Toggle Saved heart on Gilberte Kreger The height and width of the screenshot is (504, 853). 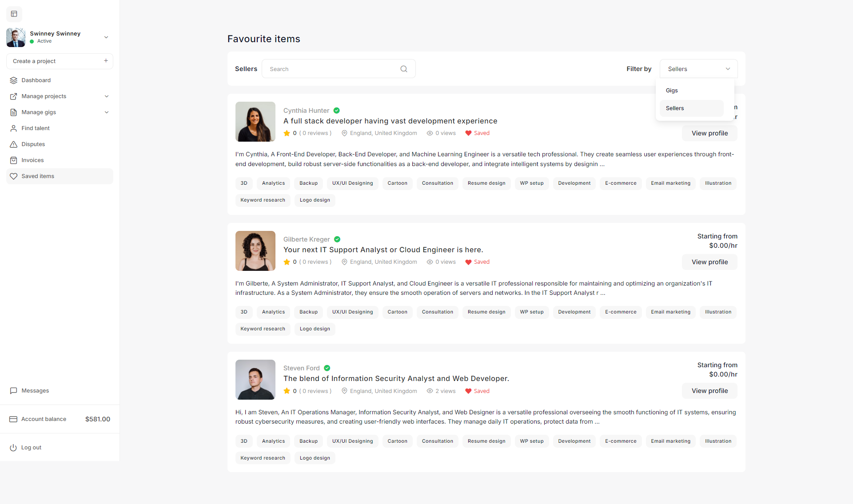[468, 262]
